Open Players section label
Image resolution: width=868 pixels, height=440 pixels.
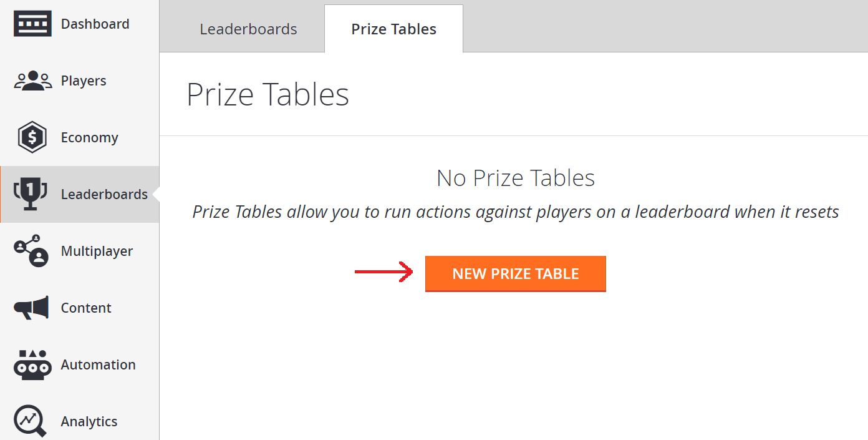84,81
